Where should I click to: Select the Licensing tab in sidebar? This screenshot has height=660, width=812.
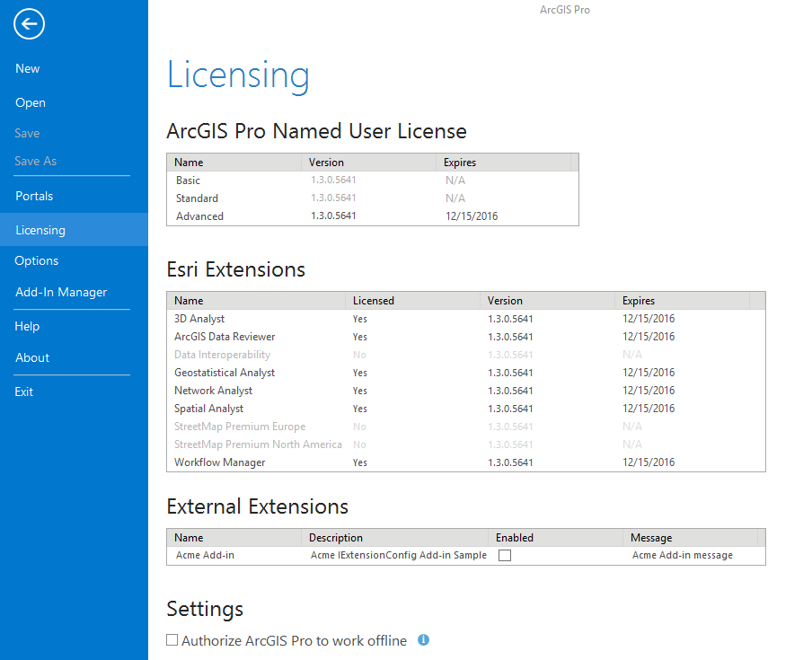[x=40, y=230]
